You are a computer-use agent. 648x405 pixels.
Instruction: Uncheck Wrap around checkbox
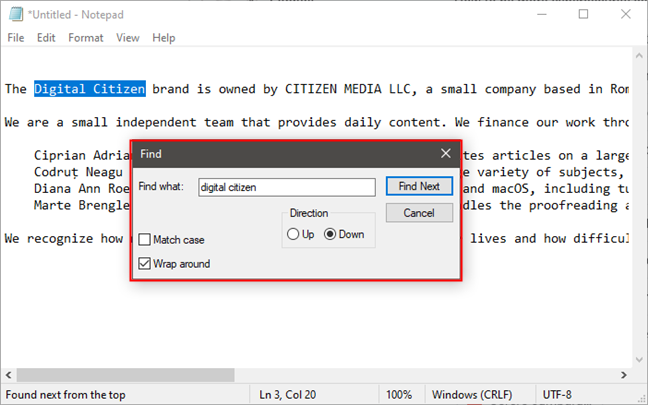(144, 264)
